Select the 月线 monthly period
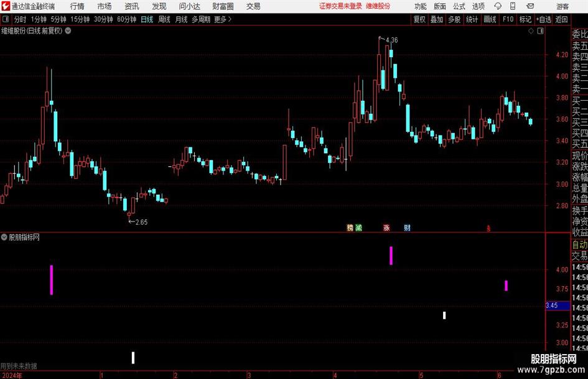Image resolution: width=588 pixels, height=379 pixels. pyautogui.click(x=182, y=19)
